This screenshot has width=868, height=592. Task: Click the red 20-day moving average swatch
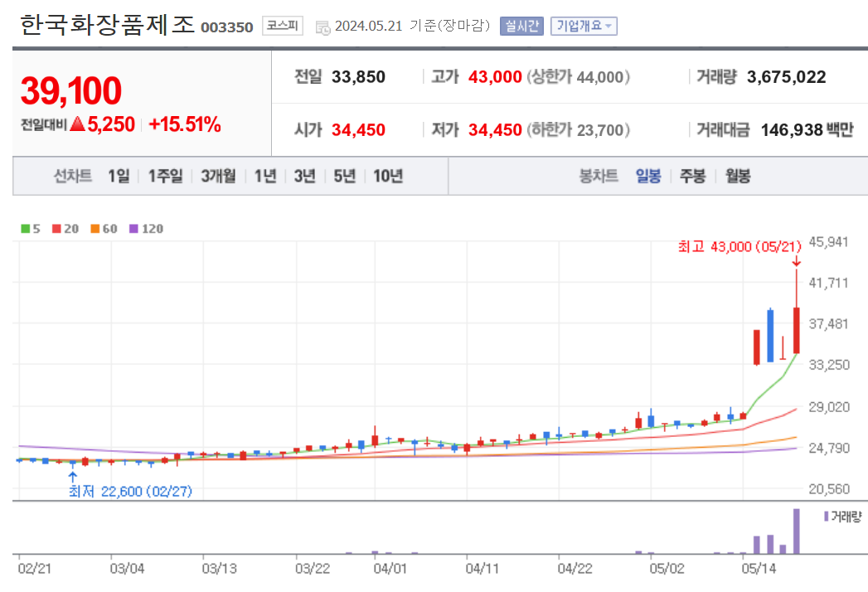56,229
